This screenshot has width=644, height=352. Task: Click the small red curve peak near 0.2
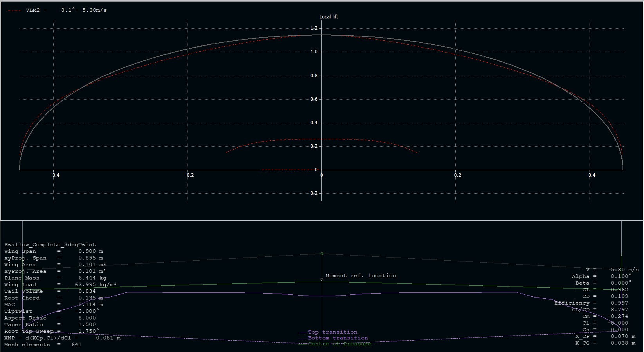[322, 139]
